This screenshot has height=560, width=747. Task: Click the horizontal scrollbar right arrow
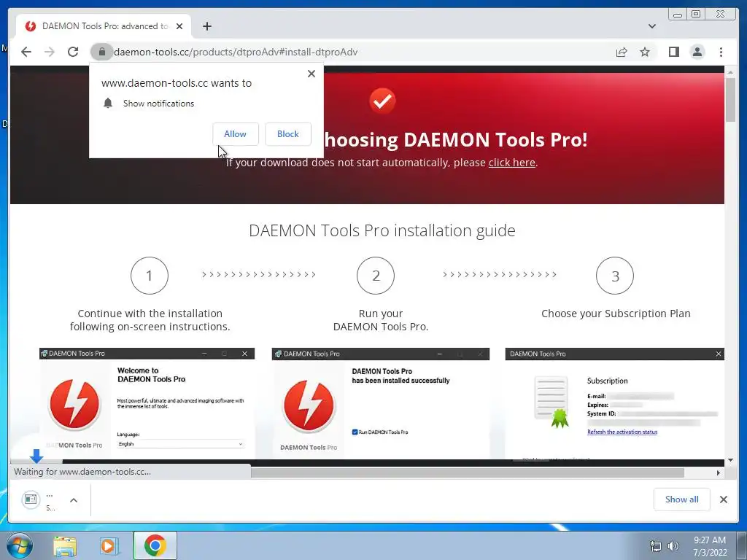719,472
